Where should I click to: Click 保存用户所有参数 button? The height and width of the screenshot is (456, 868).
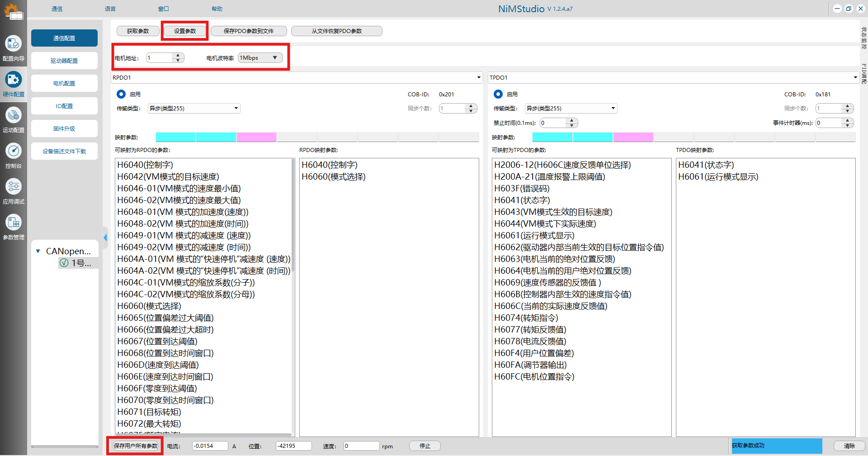click(x=136, y=446)
